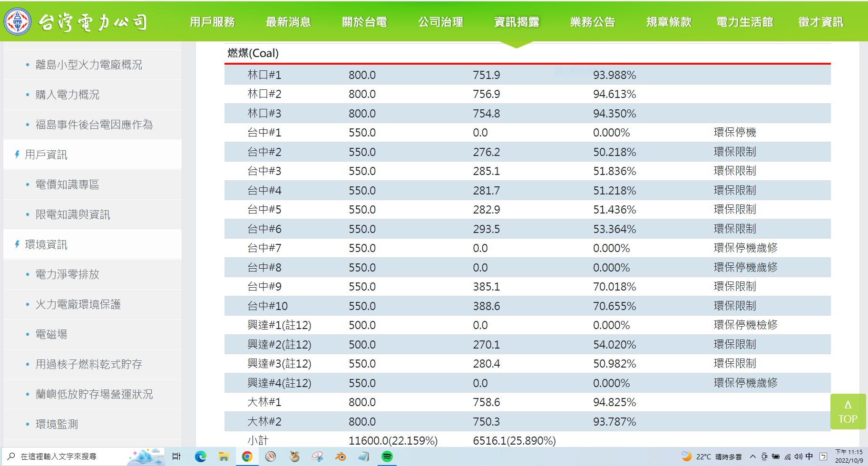Select the 台中#10 unit name
This screenshot has height=466, width=868.
[267, 306]
